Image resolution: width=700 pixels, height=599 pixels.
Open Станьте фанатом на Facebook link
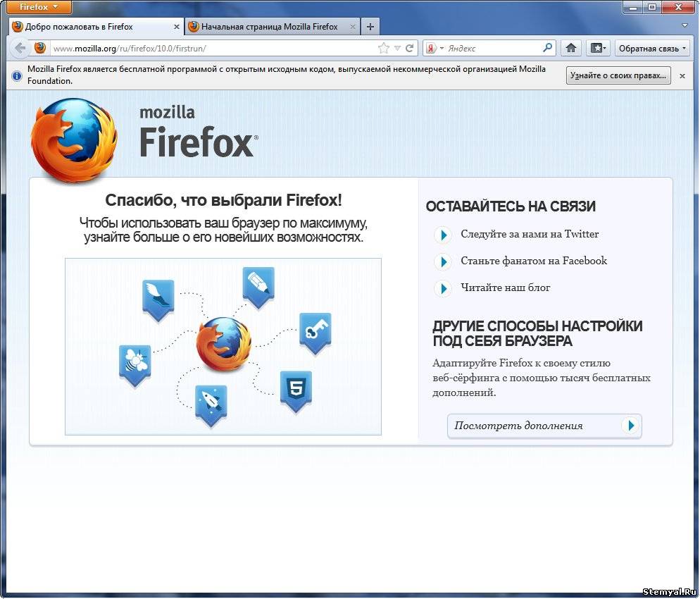click(x=534, y=261)
